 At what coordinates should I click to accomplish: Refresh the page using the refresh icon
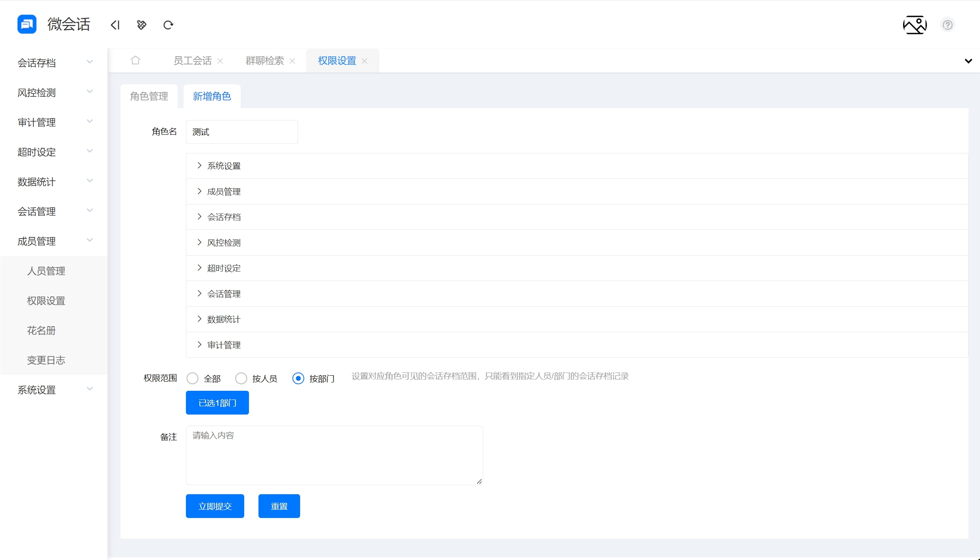coord(168,25)
